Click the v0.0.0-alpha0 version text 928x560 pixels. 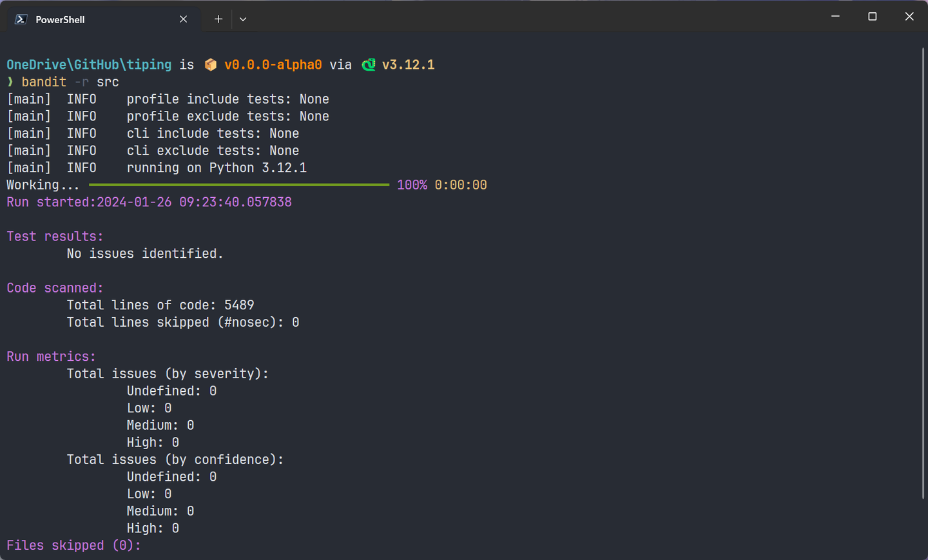(273, 64)
